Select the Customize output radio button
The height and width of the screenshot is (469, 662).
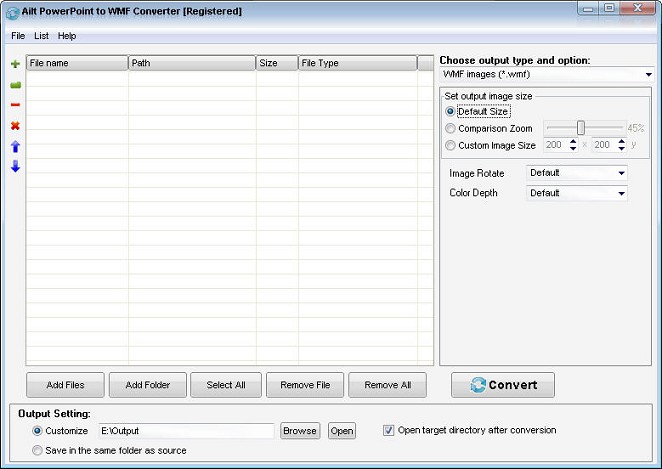point(37,431)
